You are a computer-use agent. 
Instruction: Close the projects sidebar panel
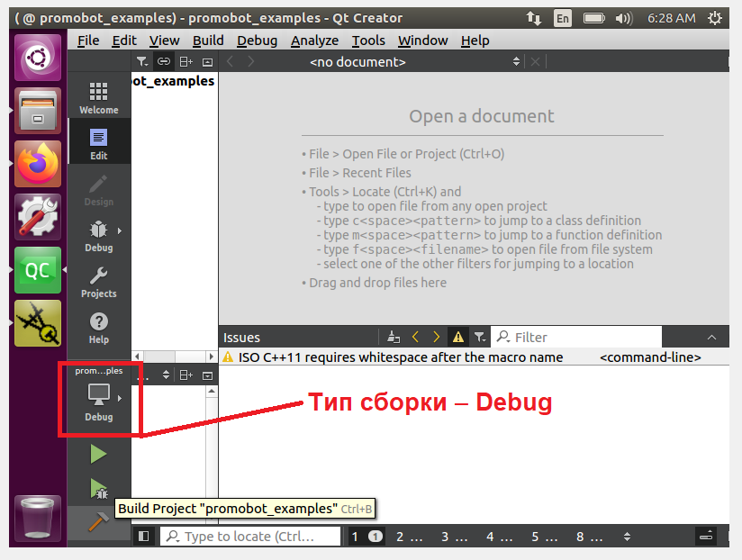(208, 61)
